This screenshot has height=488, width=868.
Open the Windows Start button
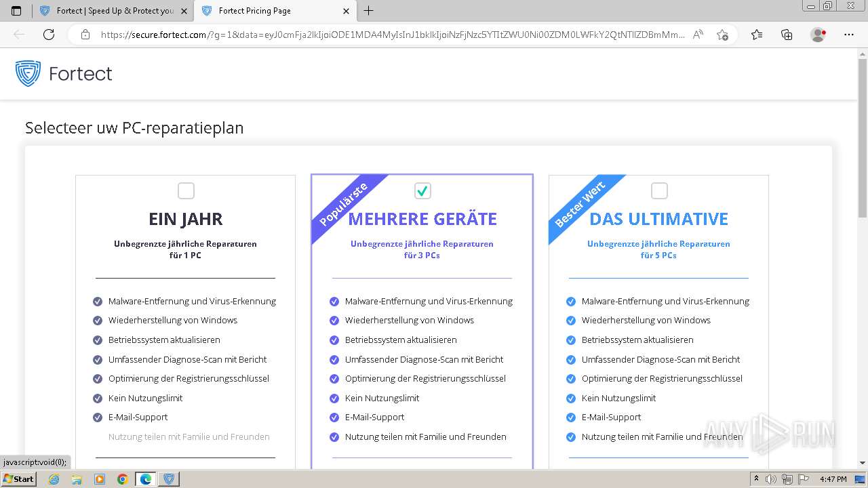click(x=19, y=479)
